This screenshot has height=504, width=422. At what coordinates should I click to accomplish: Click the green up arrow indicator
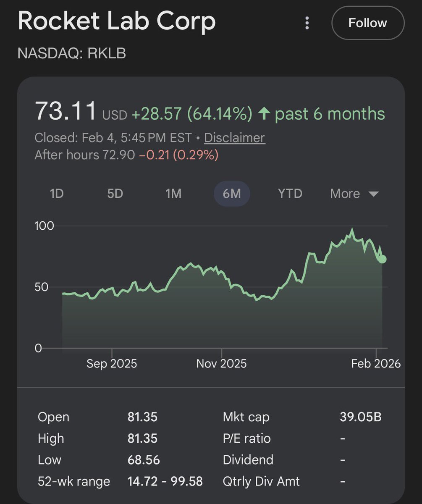coord(264,114)
